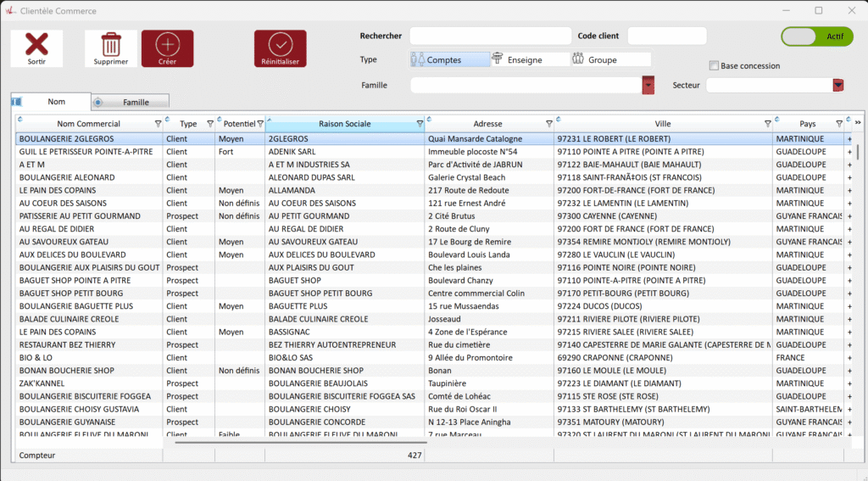Select the Comptes type button
The height and width of the screenshot is (481, 868).
click(449, 60)
